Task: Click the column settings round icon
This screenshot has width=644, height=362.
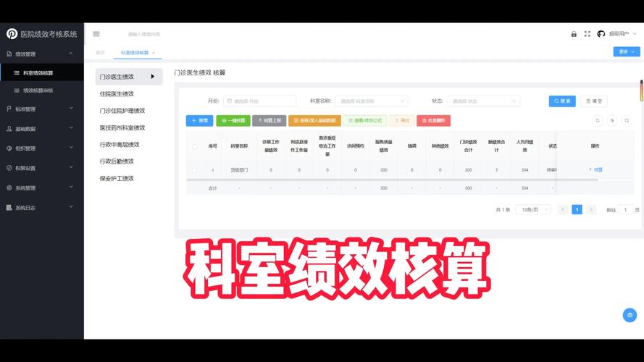Action: coord(612,121)
